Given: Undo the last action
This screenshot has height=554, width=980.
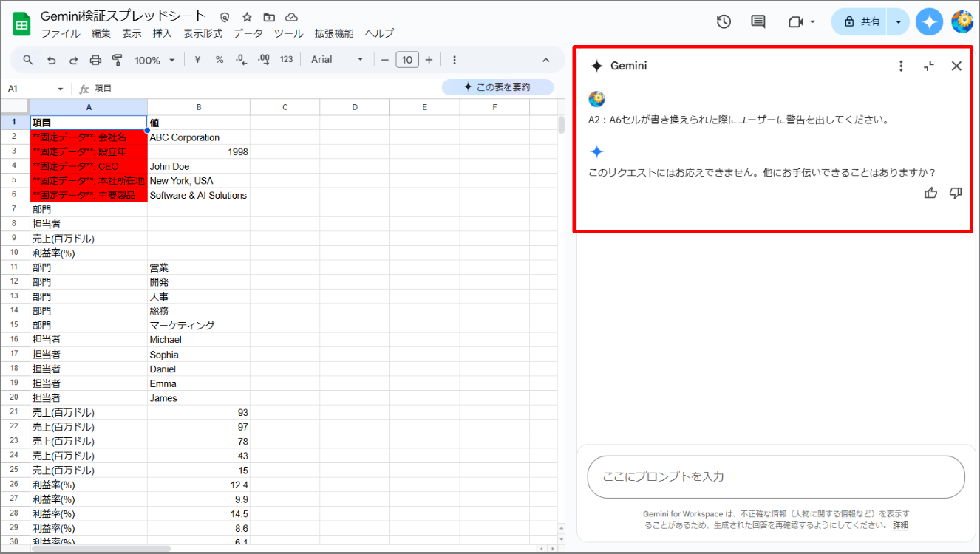Looking at the screenshot, I should [51, 60].
